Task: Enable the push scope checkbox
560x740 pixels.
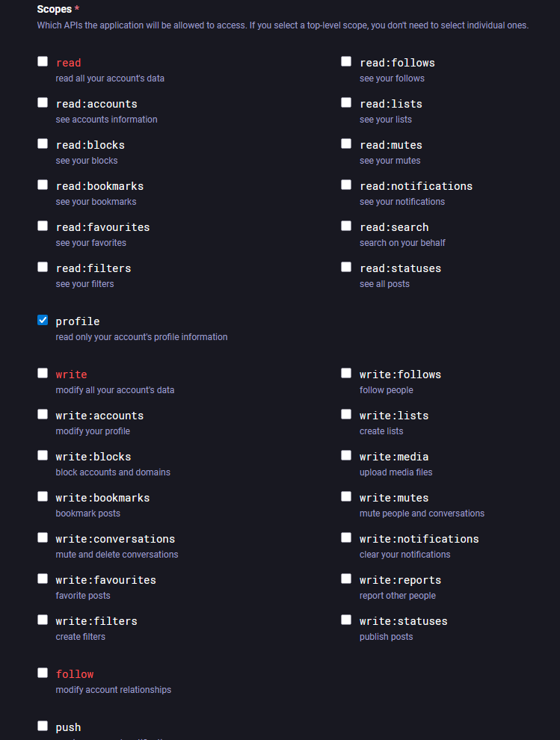Action: tap(43, 727)
